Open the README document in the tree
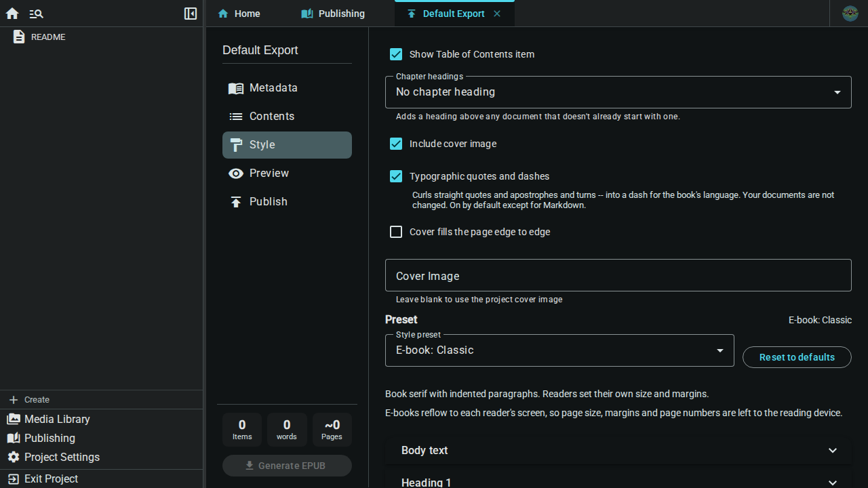Screen dimensions: 868x488 point(102,37)
